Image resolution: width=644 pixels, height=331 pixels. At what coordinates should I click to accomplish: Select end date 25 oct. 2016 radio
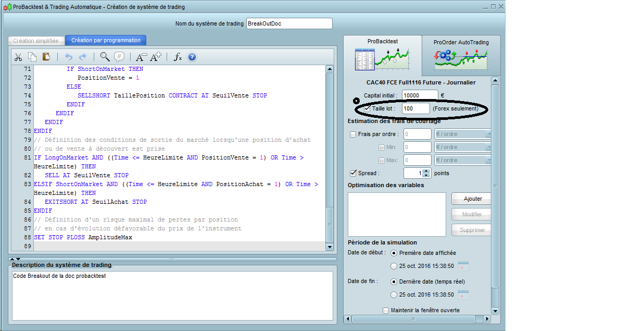[x=394, y=295]
